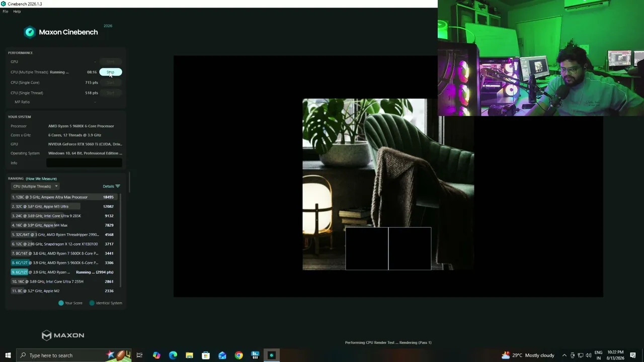Click the Info text field
This screenshot has width=644, height=362.
[84, 163]
